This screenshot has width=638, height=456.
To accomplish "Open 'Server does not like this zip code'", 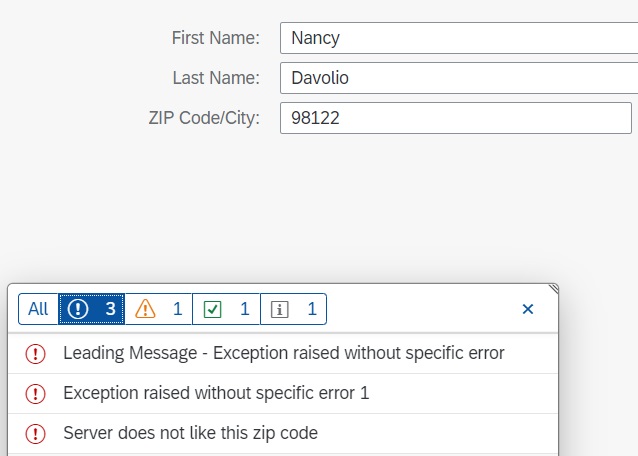I will 190,433.
